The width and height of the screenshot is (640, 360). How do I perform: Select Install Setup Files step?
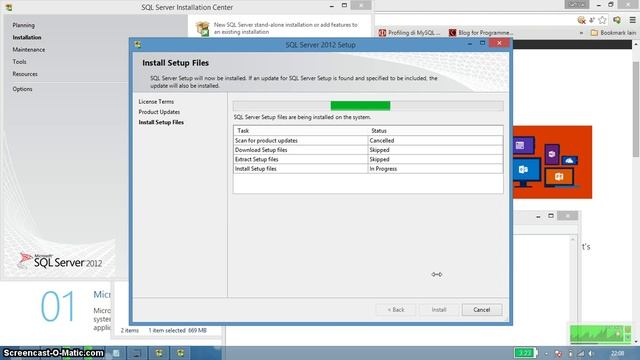point(161,122)
